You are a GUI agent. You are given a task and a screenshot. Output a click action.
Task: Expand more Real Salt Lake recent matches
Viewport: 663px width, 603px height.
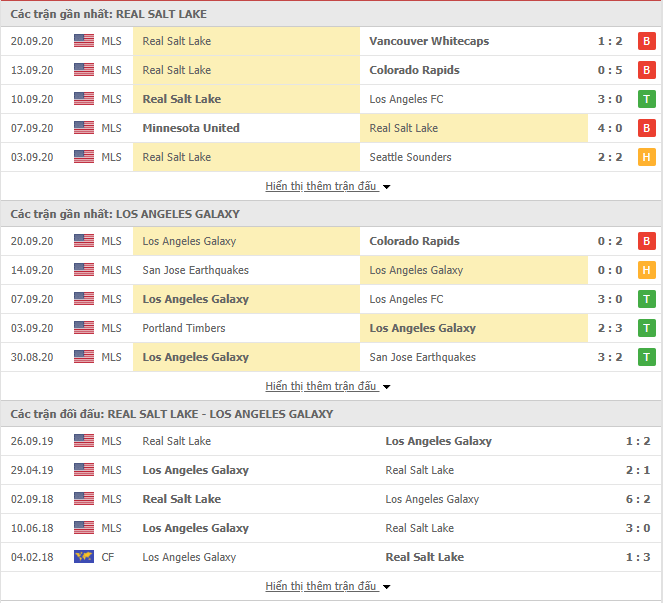327,186
